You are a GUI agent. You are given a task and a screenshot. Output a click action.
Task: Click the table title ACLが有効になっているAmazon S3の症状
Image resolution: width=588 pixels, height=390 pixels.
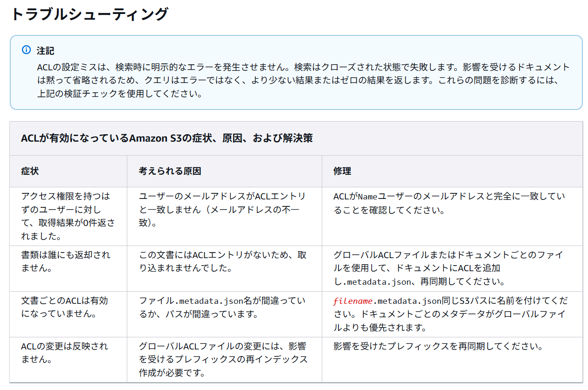click(167, 138)
